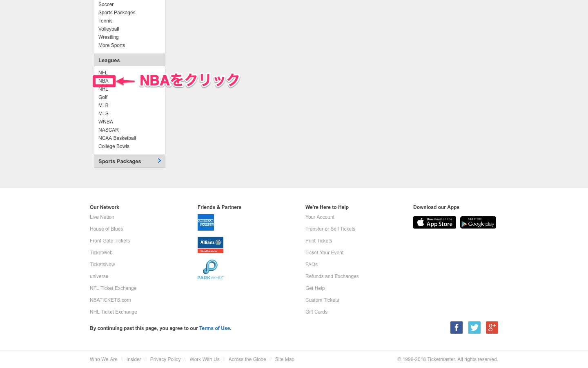The image size is (588, 368).
Task: Visit NHL Ticket Exchange link
Action: click(x=114, y=312)
